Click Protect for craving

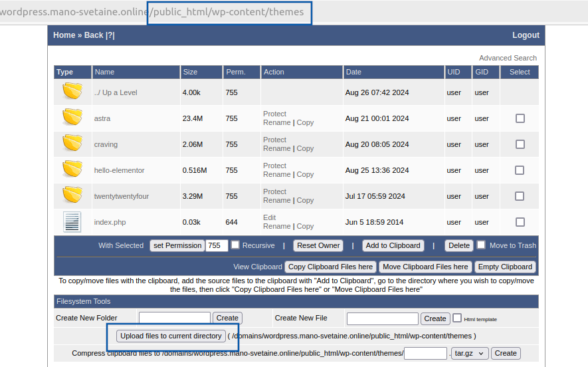click(274, 140)
